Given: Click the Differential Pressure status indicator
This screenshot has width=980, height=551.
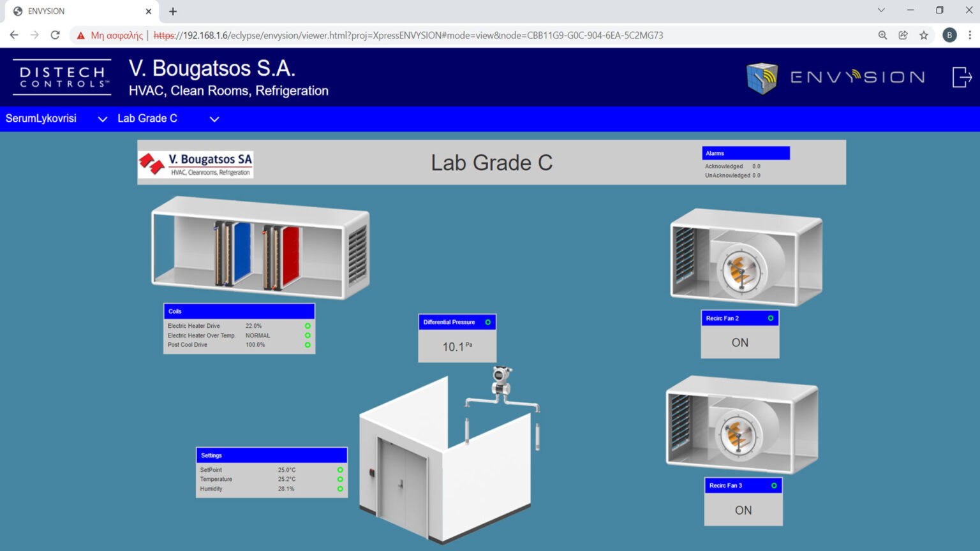Looking at the screenshot, I should pyautogui.click(x=488, y=322).
